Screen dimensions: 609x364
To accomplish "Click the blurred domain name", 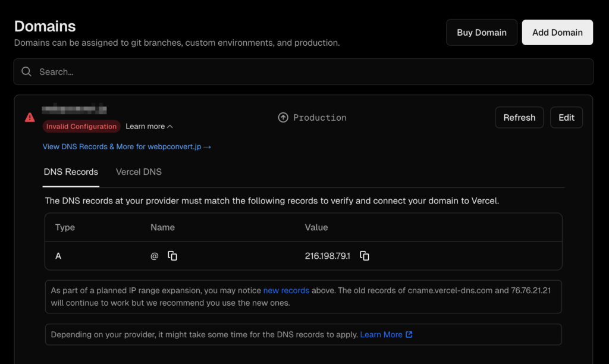I will tap(74, 110).
